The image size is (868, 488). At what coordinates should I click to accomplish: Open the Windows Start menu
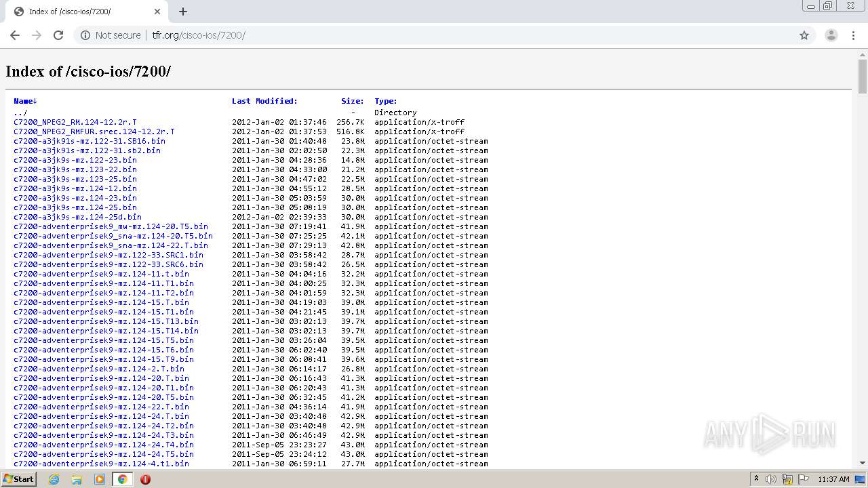click(x=19, y=479)
